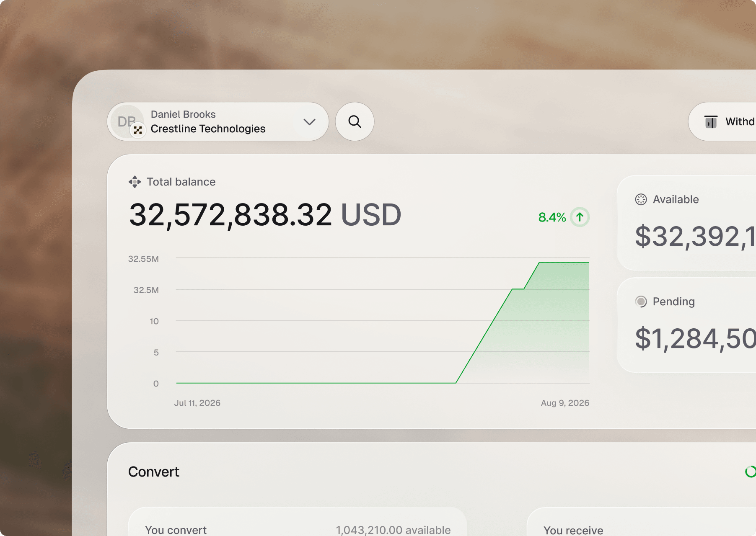Click the Convert section heading
The height and width of the screenshot is (536, 756).
[x=153, y=472]
